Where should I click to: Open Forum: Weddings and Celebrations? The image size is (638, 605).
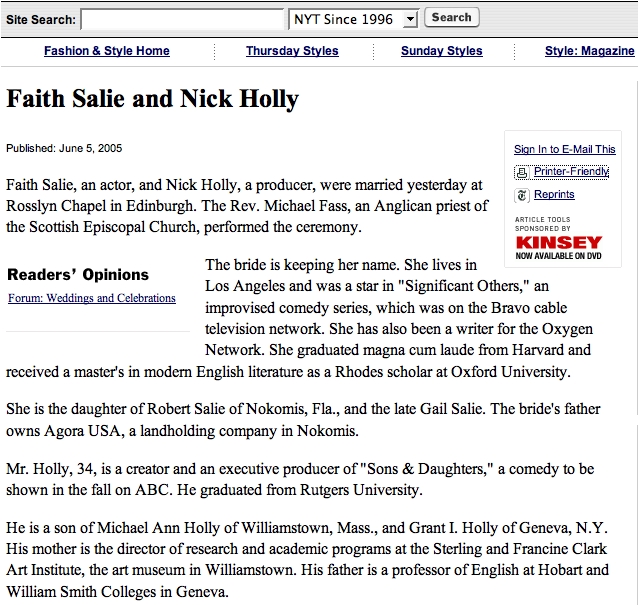[92, 298]
